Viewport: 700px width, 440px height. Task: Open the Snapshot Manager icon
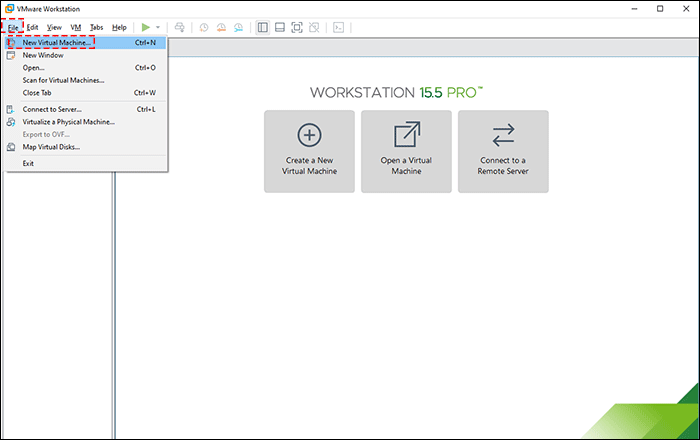[238, 28]
